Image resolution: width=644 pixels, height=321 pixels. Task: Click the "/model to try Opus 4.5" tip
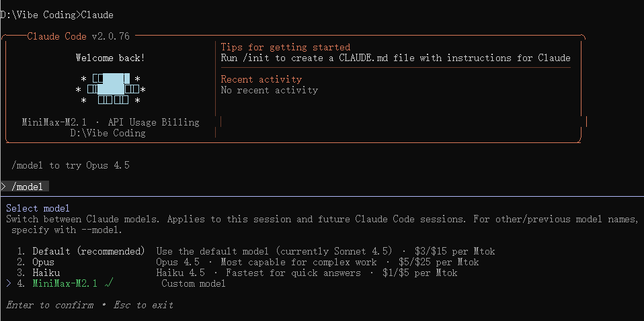pyautogui.click(x=71, y=165)
